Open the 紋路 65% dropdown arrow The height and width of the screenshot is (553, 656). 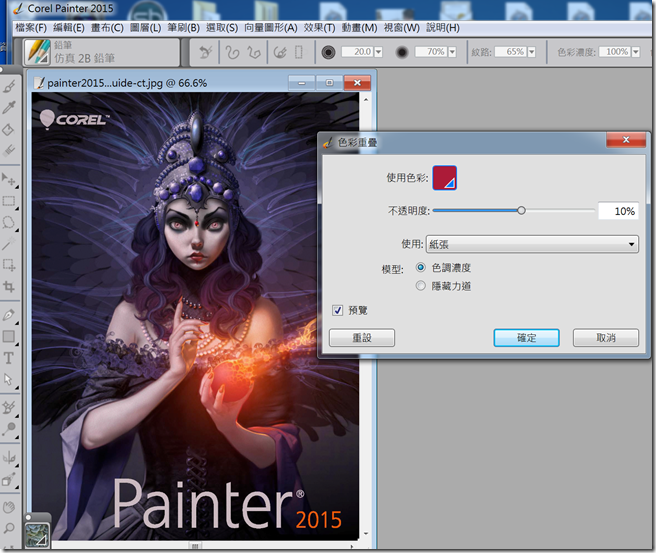531,52
